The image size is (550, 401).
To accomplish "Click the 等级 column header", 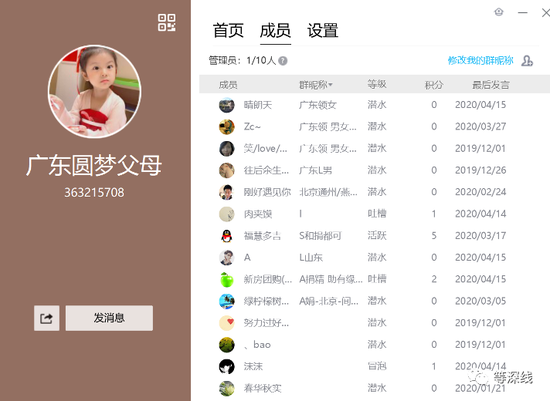I will (x=377, y=84).
